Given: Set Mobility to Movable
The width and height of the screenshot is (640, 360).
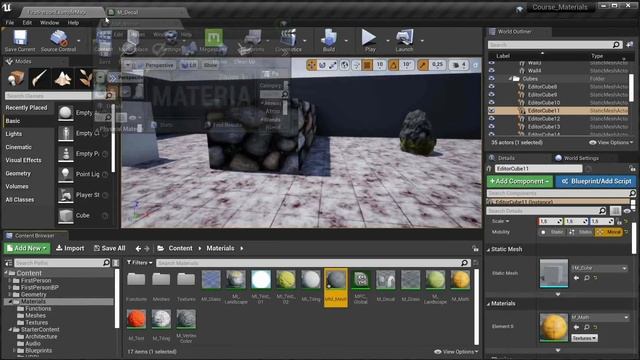Looking at the screenshot, I should [608, 232].
